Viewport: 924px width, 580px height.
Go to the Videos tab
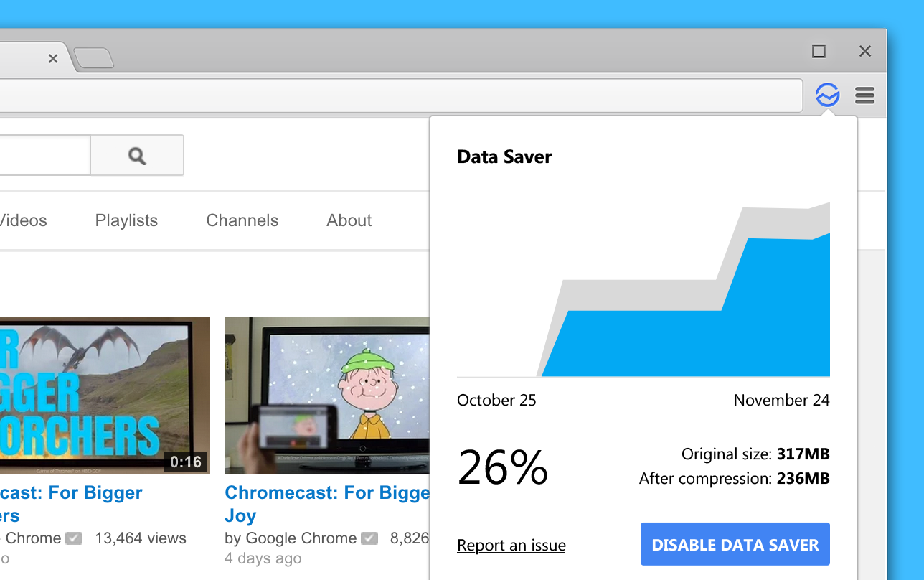click(x=23, y=220)
